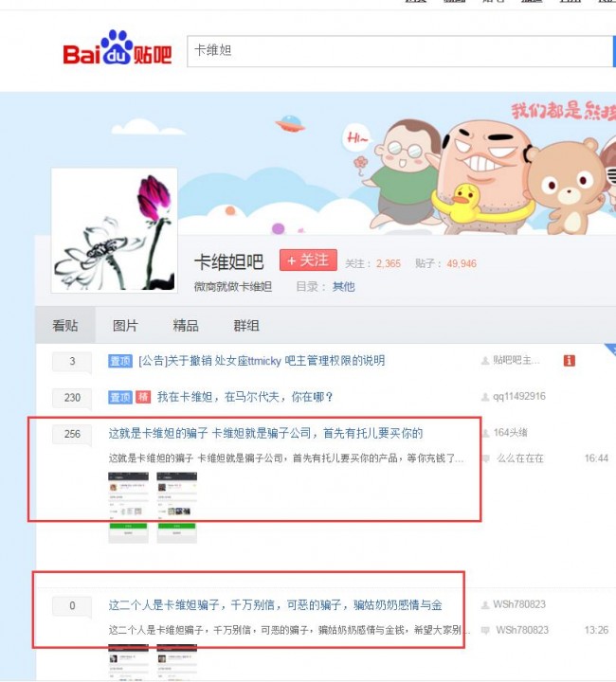
Task: Open the 公告 post about ttmicky
Action: pos(262,361)
